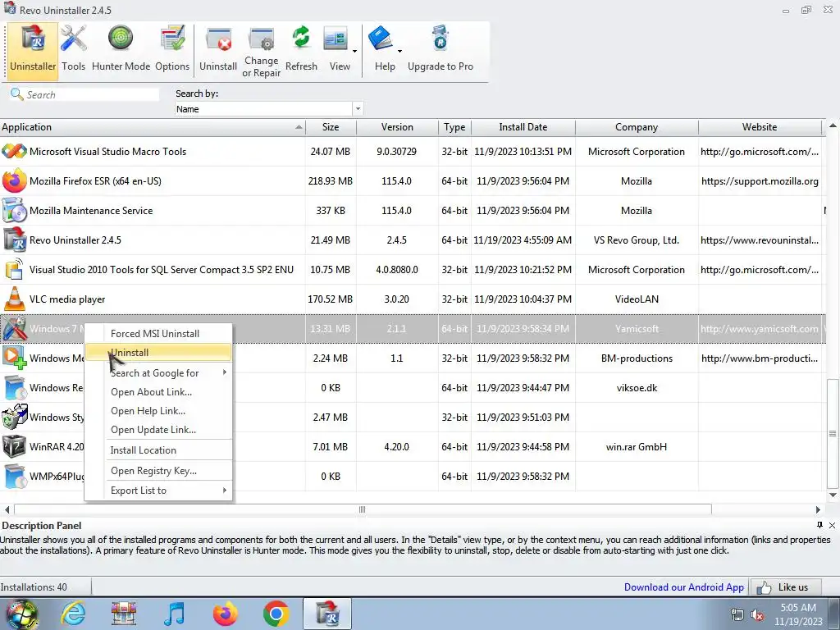Choose Install Location menu entry

(158, 450)
